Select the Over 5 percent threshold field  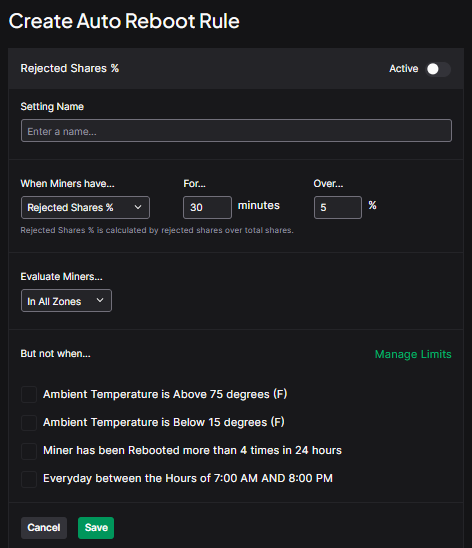pos(337,207)
